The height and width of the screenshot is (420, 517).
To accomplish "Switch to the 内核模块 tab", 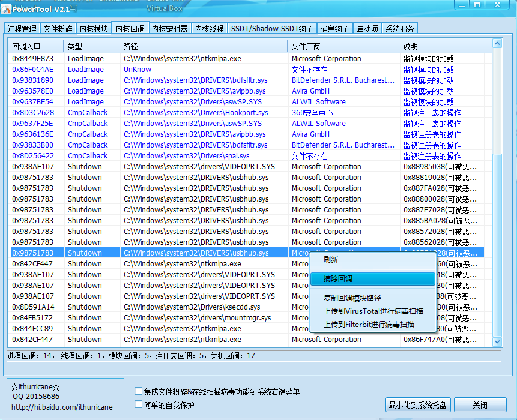I will [94, 29].
